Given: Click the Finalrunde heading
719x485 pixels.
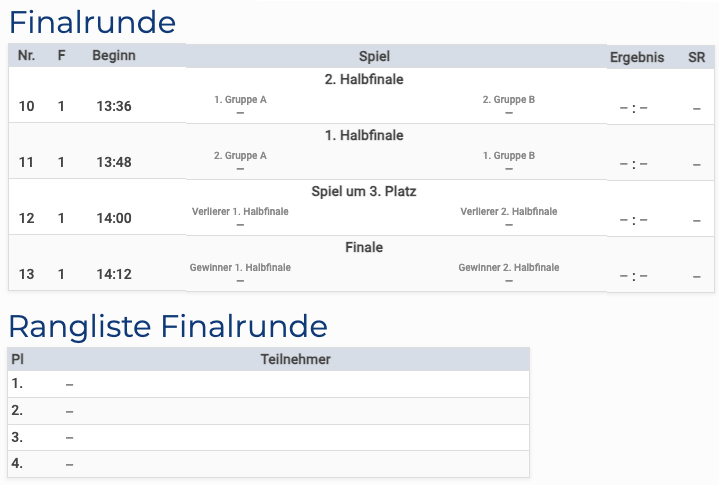Looking at the screenshot, I should [92, 22].
